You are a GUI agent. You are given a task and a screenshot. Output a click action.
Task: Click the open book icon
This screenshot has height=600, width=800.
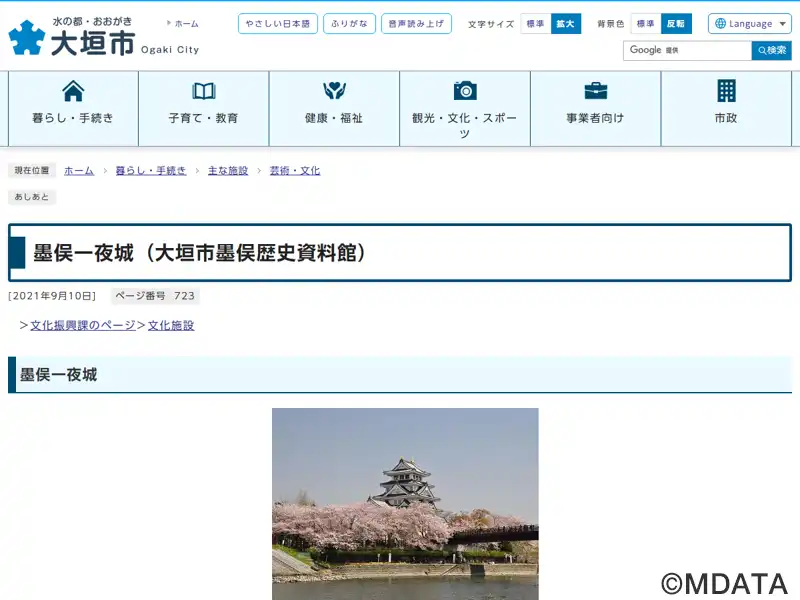(204, 91)
